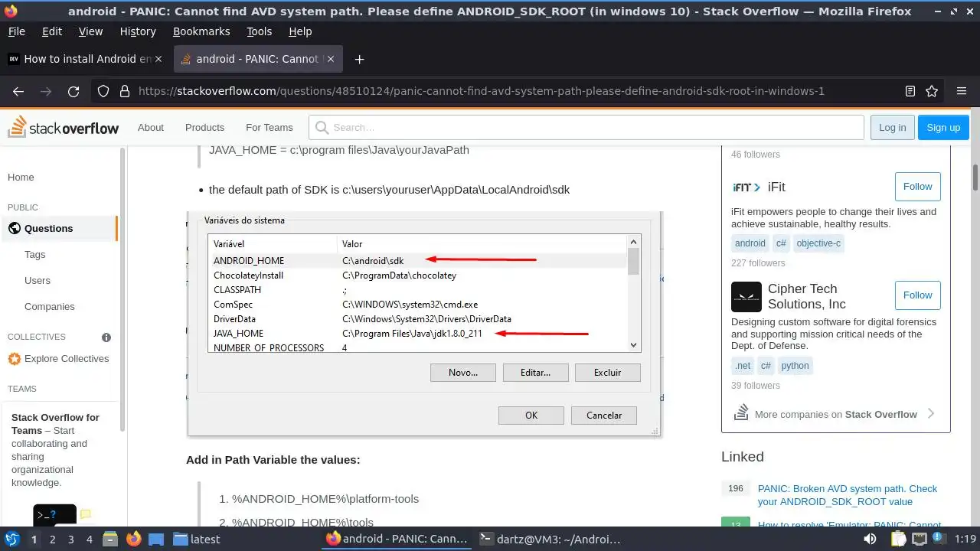The image size is (980, 551).
Task: Open the Cipher Tech Solutions company logo
Action: coord(746,298)
